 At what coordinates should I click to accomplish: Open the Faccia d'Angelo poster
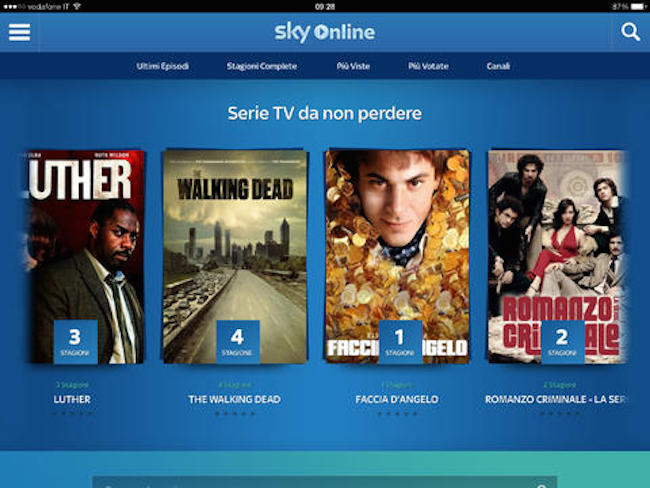tap(398, 257)
